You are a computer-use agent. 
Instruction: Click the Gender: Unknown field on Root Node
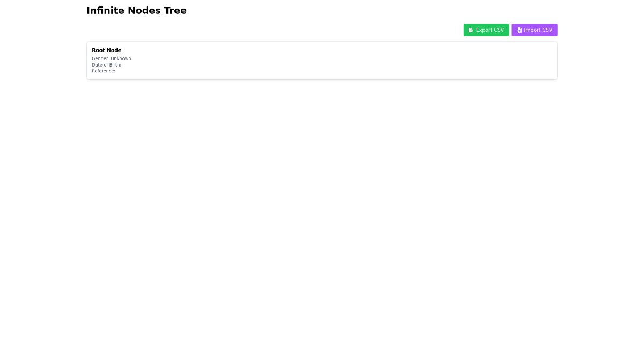[111, 58]
